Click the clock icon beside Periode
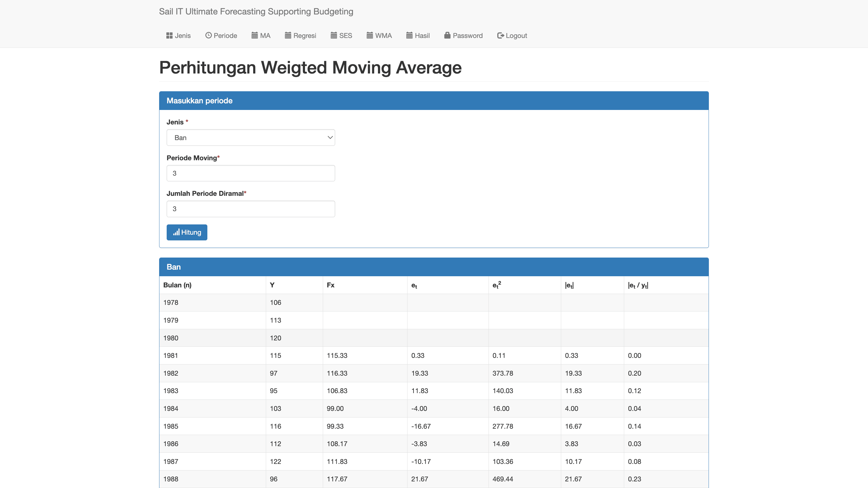 (x=208, y=35)
